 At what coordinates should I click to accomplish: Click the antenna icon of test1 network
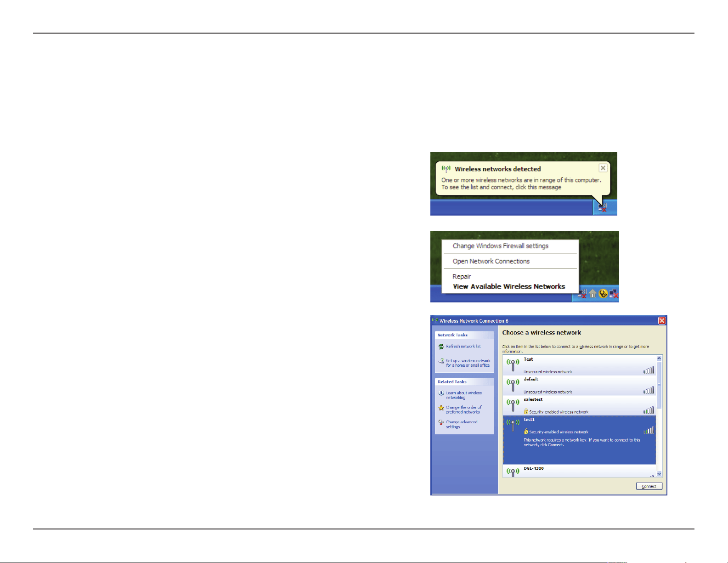pyautogui.click(x=513, y=425)
